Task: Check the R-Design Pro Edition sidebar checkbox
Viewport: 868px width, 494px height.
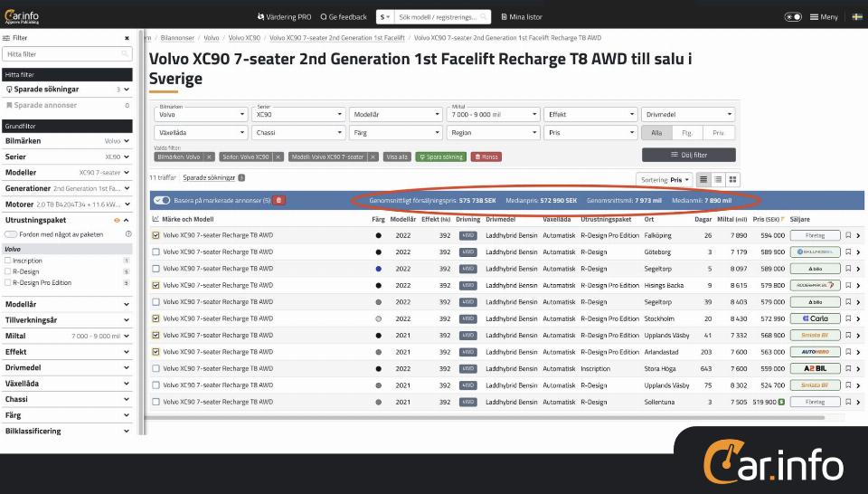Action: [8, 282]
